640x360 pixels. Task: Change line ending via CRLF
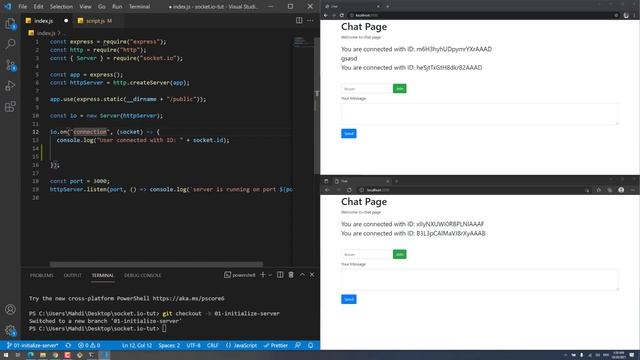click(x=213, y=345)
